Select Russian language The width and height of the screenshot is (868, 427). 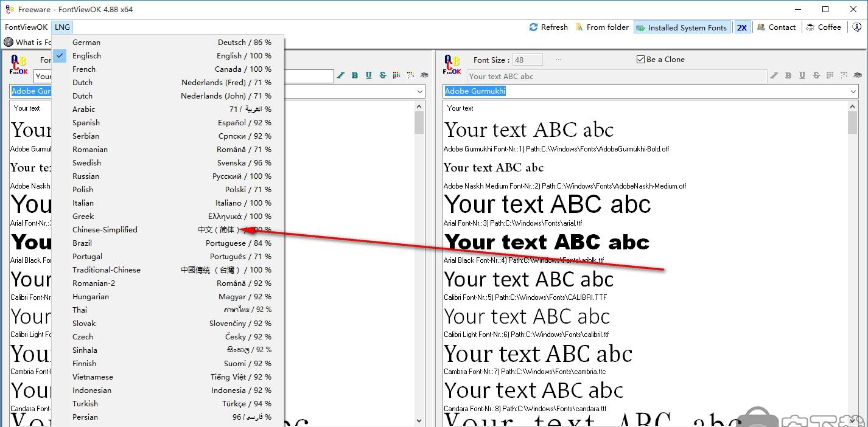[x=168, y=176]
